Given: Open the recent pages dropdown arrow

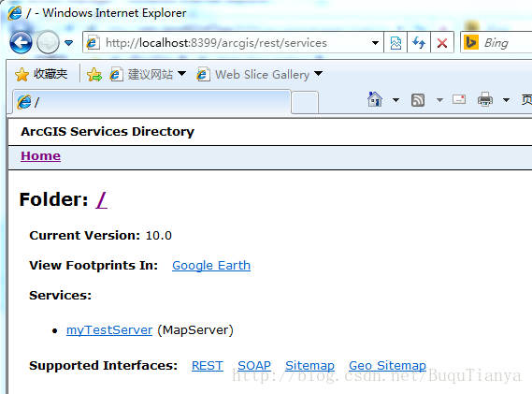Looking at the screenshot, I should tap(69, 43).
